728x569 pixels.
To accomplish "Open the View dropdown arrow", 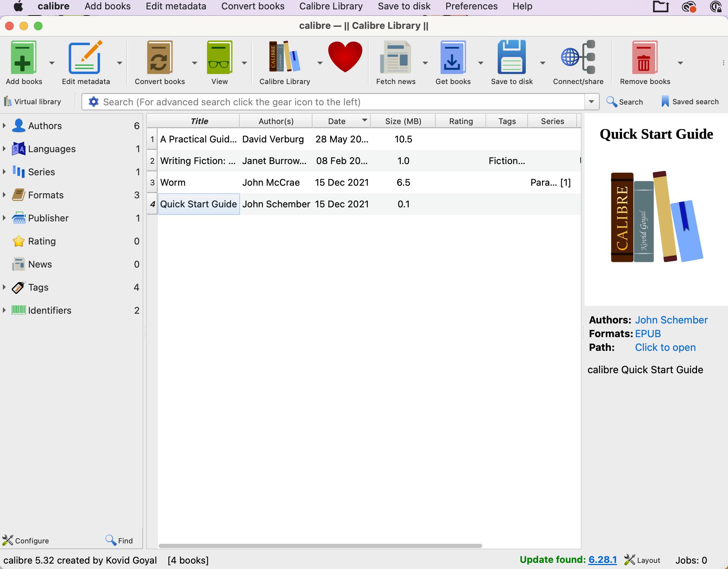I will pos(244,63).
